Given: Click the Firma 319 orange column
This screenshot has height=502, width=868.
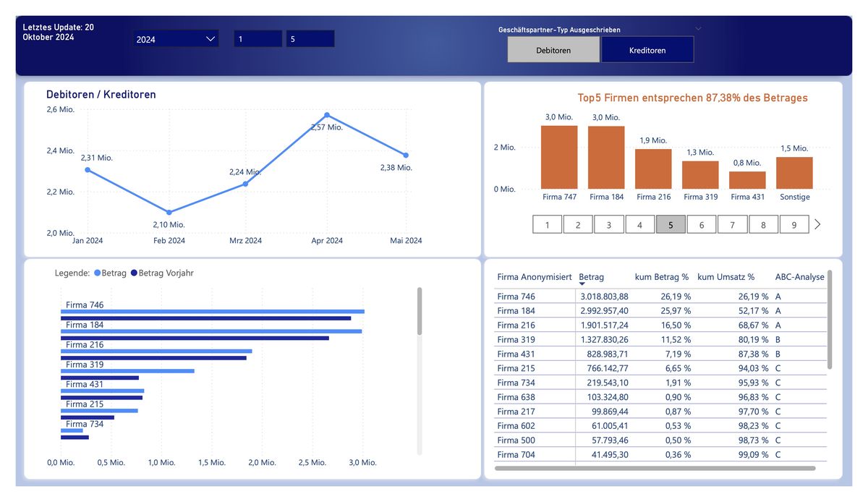Looking at the screenshot, I should 700,174.
